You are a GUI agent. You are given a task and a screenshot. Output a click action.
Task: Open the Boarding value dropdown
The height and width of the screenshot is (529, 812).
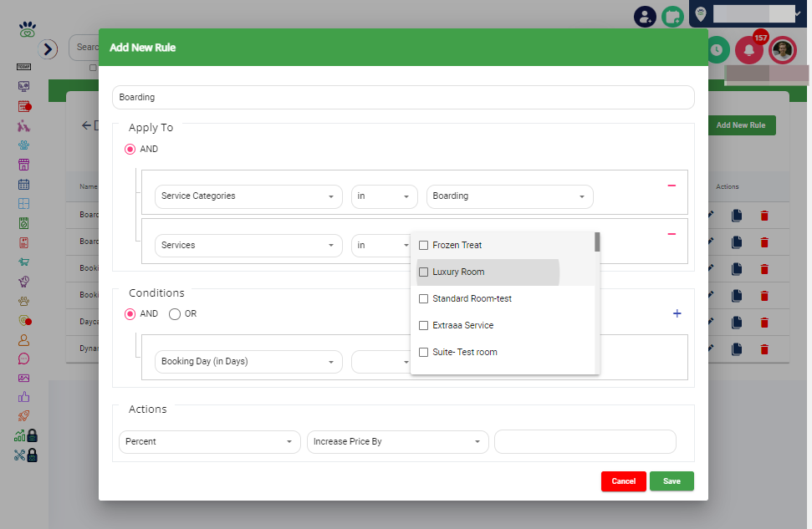[509, 196]
